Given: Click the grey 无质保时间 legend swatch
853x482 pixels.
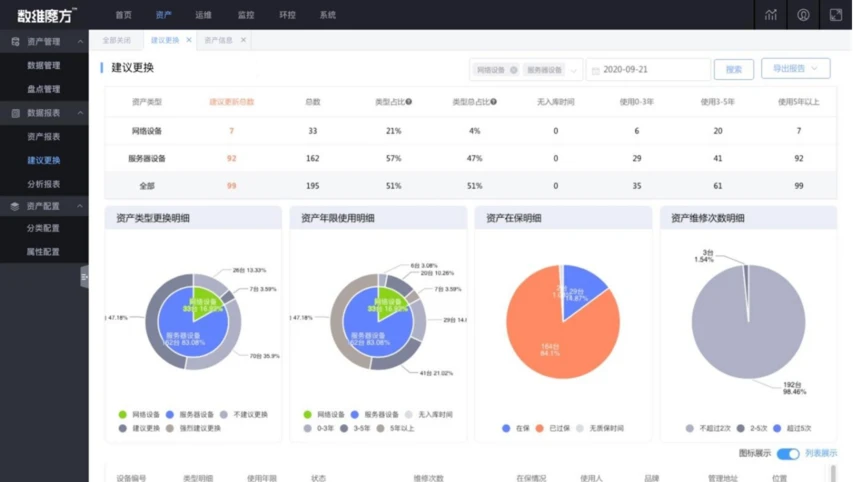Looking at the screenshot, I should (x=580, y=428).
